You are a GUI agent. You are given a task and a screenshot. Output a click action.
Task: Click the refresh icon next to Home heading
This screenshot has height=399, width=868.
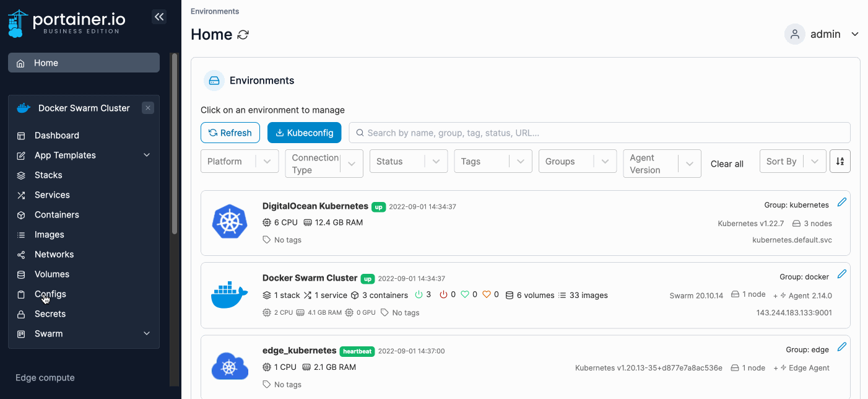point(242,35)
